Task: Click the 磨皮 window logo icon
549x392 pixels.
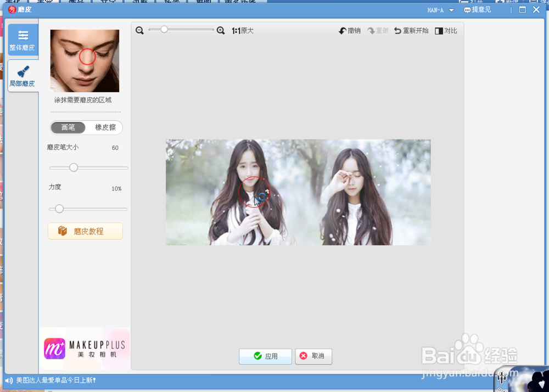Action: coord(12,9)
